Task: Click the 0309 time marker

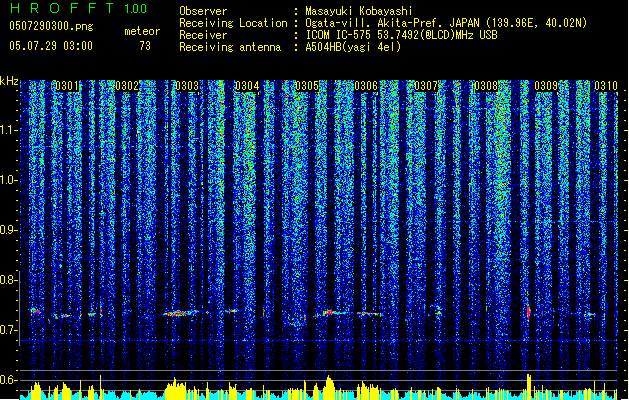Action: (546, 86)
